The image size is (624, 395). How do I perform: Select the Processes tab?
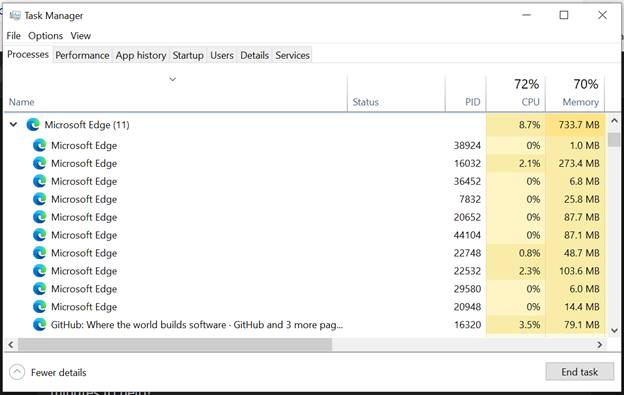click(28, 54)
